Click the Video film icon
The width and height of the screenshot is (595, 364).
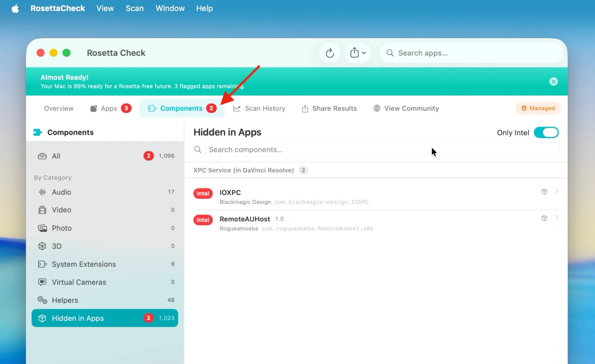click(x=42, y=210)
